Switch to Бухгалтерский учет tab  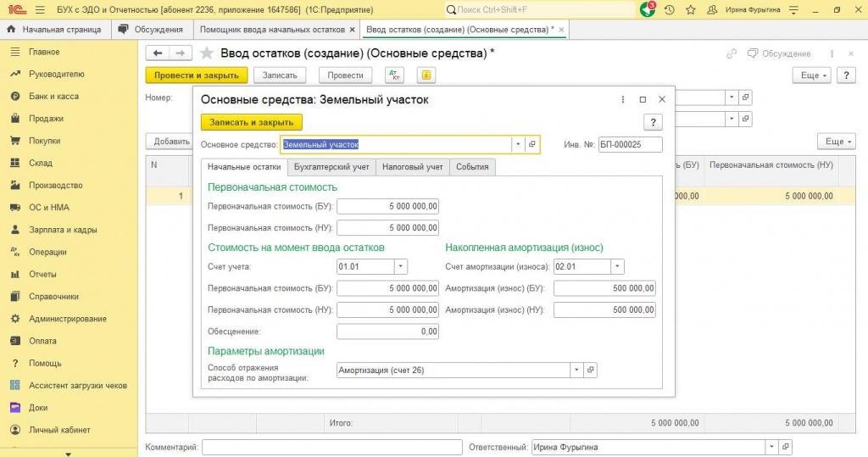click(x=331, y=167)
